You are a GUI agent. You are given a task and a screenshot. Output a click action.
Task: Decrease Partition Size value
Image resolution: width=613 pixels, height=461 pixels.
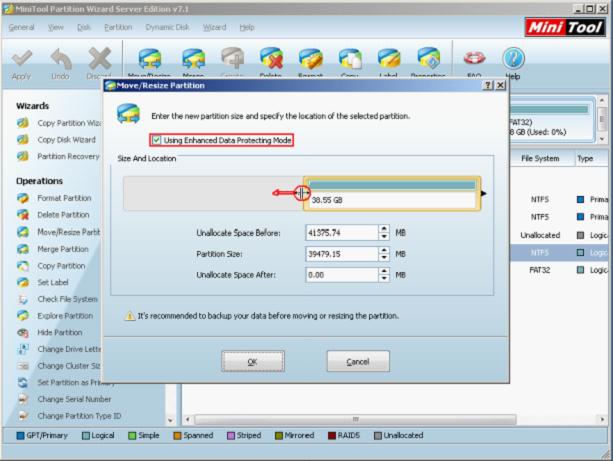point(384,257)
